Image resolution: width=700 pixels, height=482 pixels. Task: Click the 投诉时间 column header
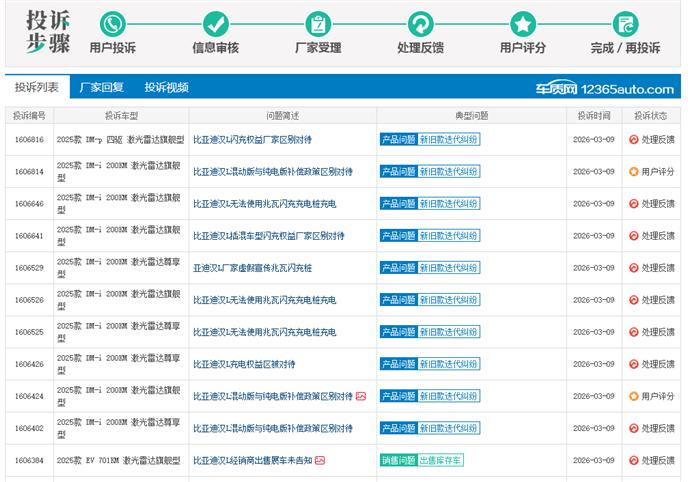(593, 116)
